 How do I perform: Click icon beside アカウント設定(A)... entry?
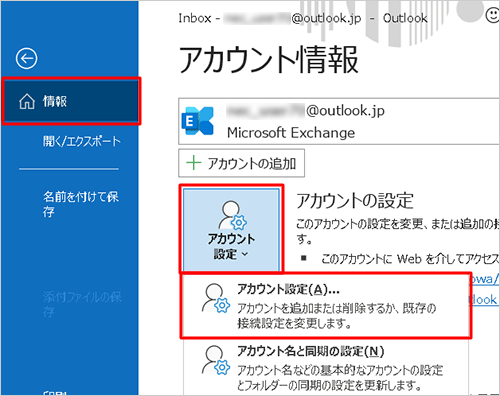(216, 298)
